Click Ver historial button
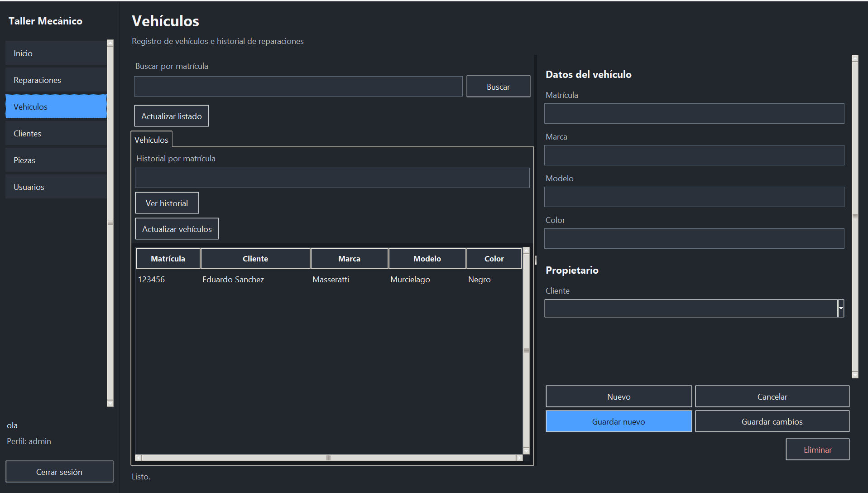The height and width of the screenshot is (493, 868). (x=167, y=203)
